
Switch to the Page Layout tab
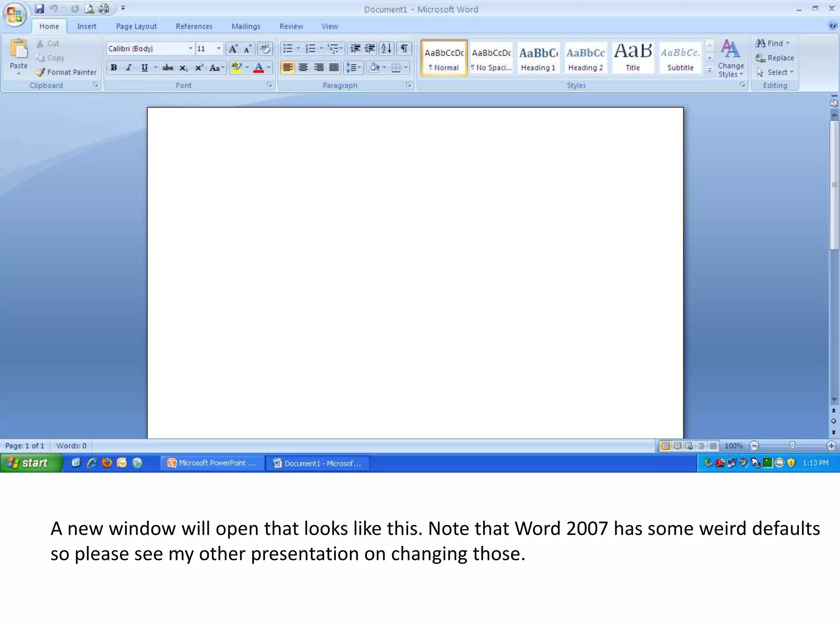[x=136, y=26]
